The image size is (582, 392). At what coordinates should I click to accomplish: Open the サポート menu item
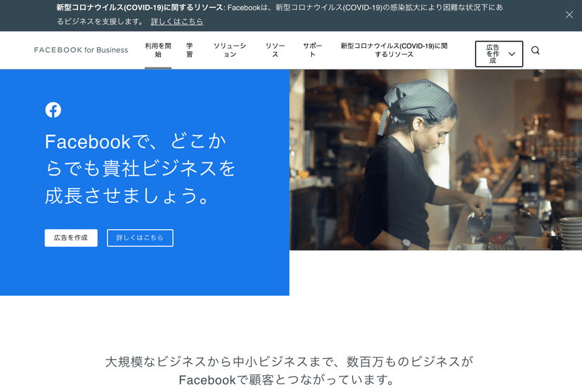313,50
